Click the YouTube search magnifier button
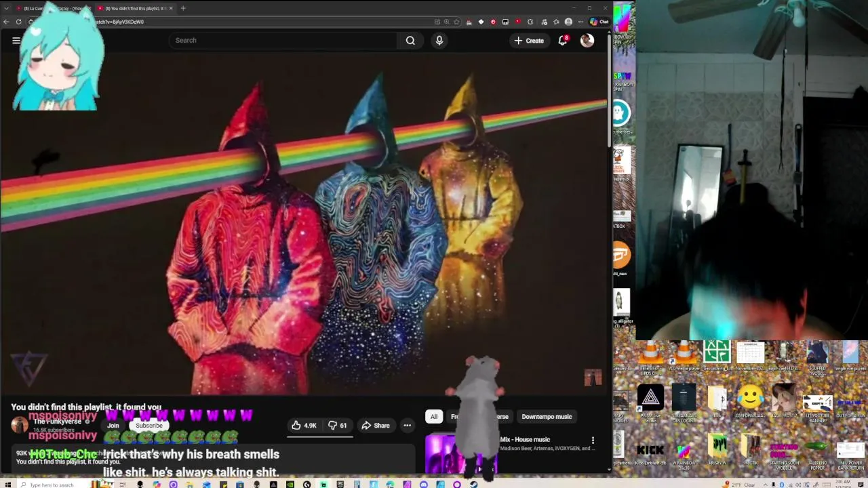868x488 pixels. (x=410, y=41)
